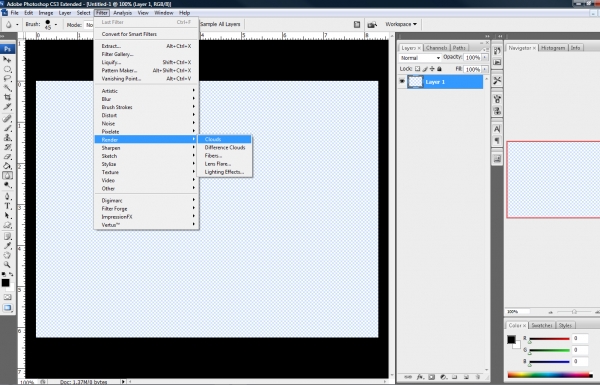Select the Eraser tool
Viewport: 600px width, 385px height.
7,157
